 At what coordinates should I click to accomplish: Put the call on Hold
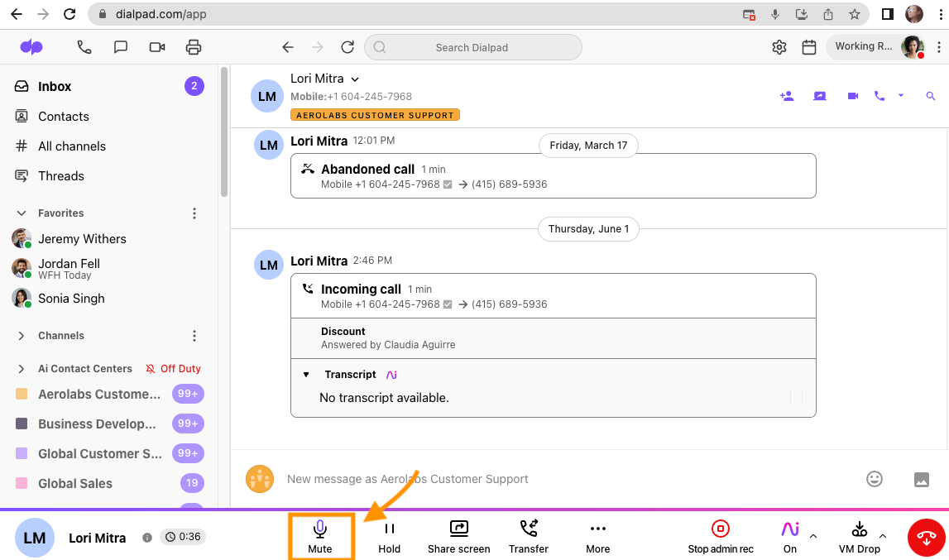pyautogui.click(x=389, y=536)
